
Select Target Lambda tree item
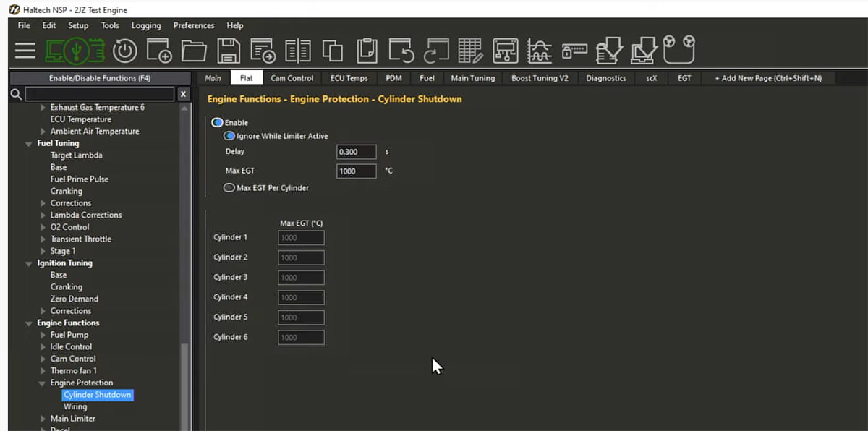coord(76,155)
